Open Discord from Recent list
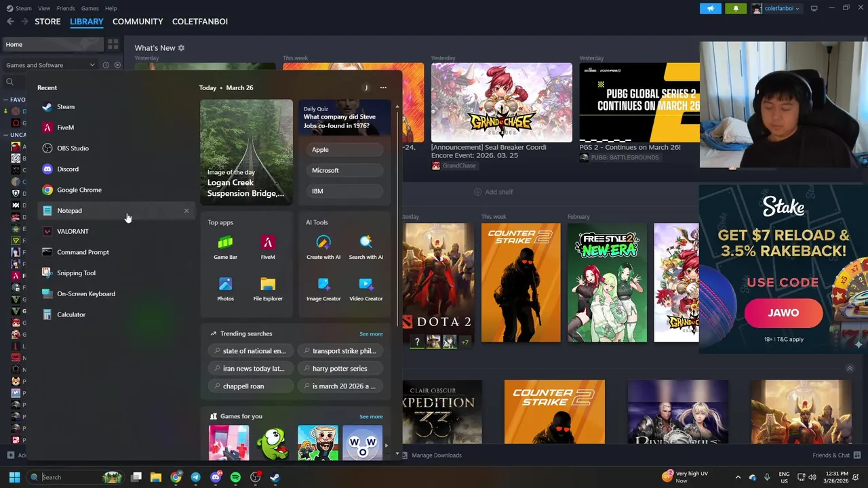The image size is (868, 488). click(x=115, y=169)
